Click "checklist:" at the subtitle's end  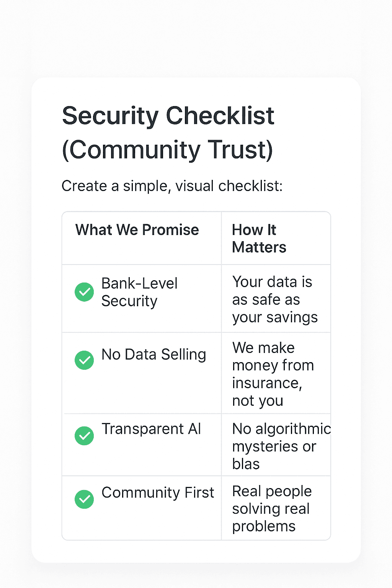(250, 186)
